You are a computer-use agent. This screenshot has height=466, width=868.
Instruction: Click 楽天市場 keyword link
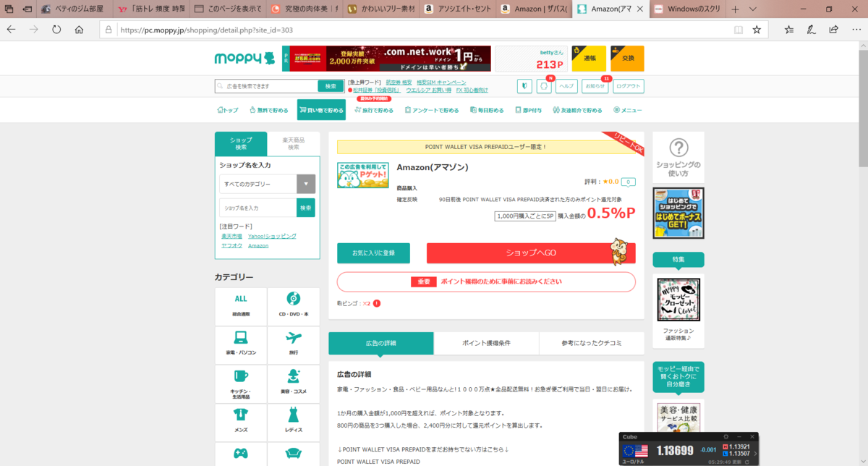click(232, 236)
